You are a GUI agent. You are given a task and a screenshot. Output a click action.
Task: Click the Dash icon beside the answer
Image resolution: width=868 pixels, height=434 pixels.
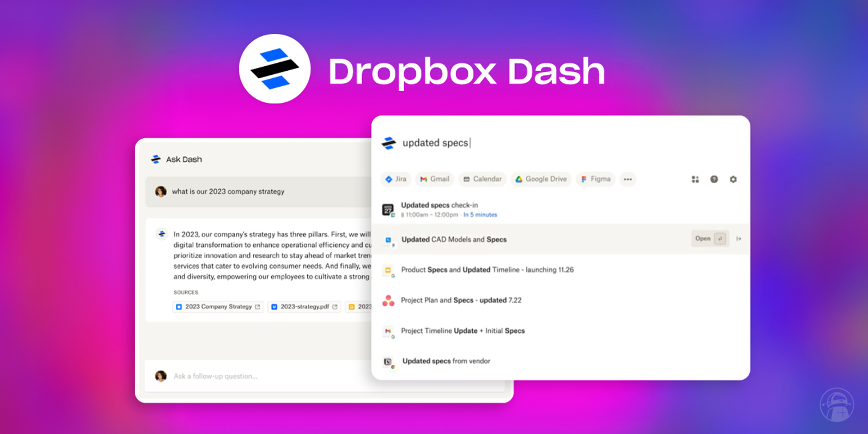(x=162, y=234)
